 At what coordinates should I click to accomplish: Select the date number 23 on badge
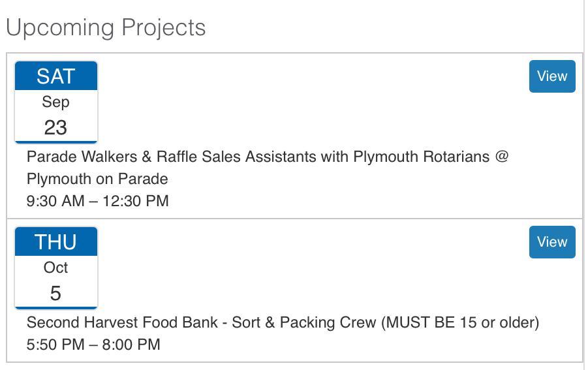pyautogui.click(x=55, y=127)
